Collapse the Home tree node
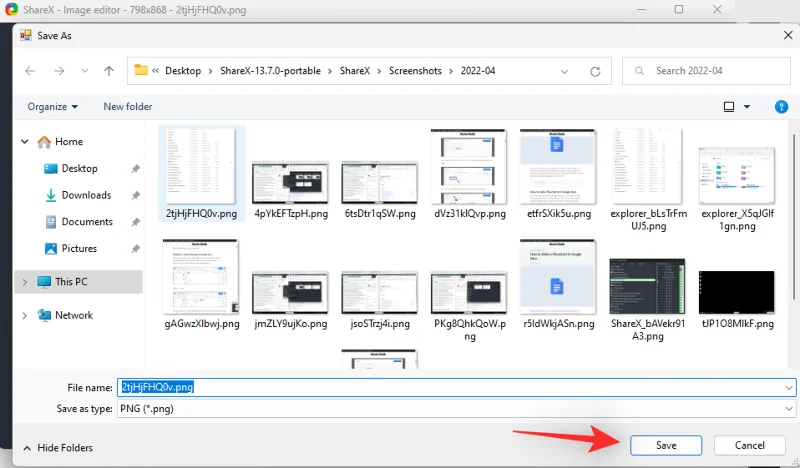 click(24, 142)
